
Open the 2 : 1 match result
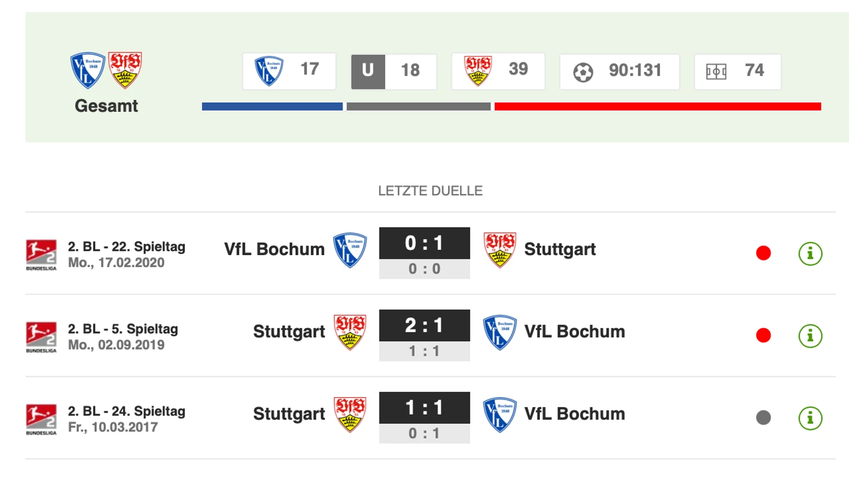tap(424, 325)
